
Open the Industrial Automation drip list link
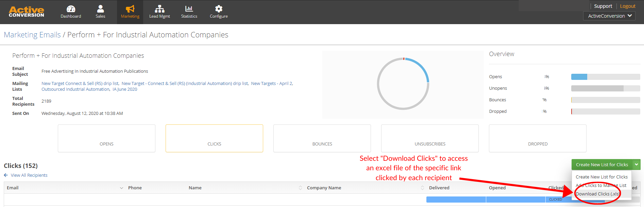pos(185,83)
